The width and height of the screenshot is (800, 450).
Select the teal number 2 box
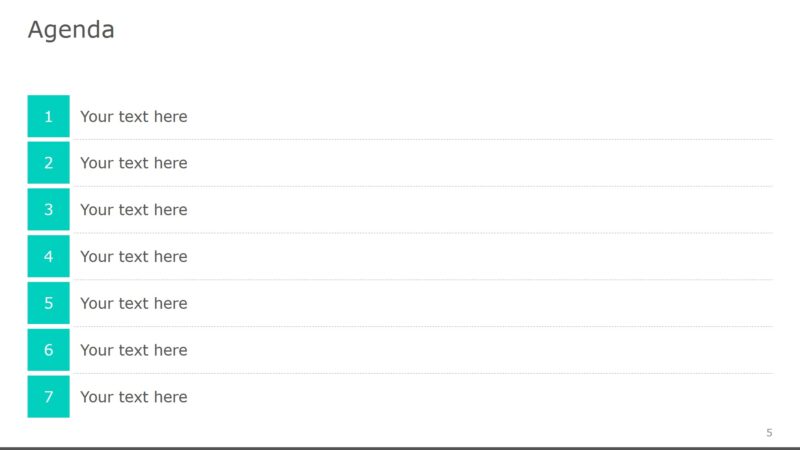point(48,163)
